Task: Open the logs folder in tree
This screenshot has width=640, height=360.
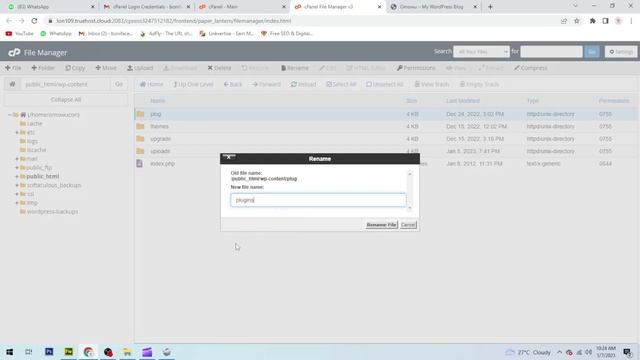Action: pos(32,141)
